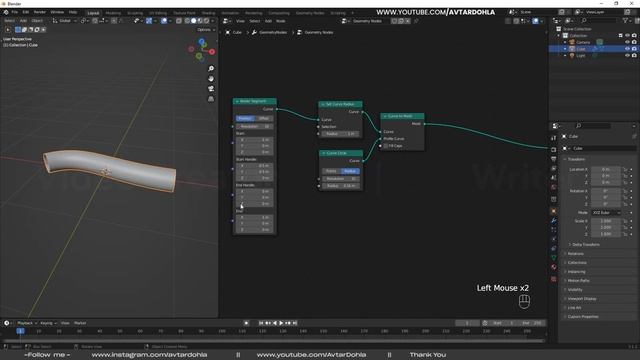Open the Particles properties tab icon
Viewport: 640px width, 360px height.
pos(553,230)
